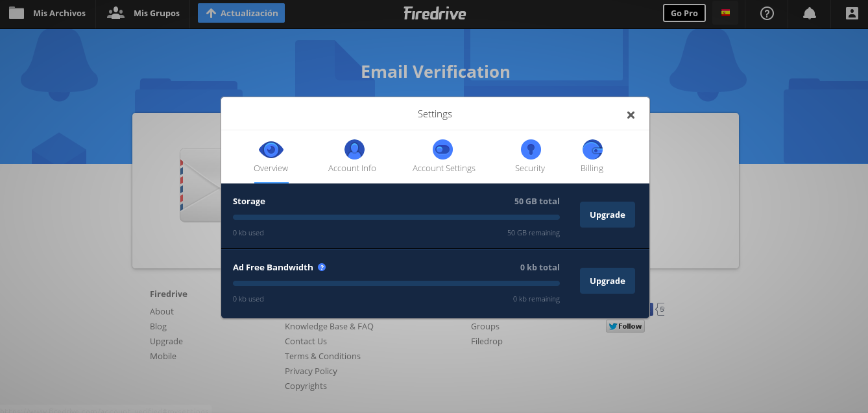
Task: Upgrade the Ad Free Bandwidth plan
Action: [x=607, y=281]
